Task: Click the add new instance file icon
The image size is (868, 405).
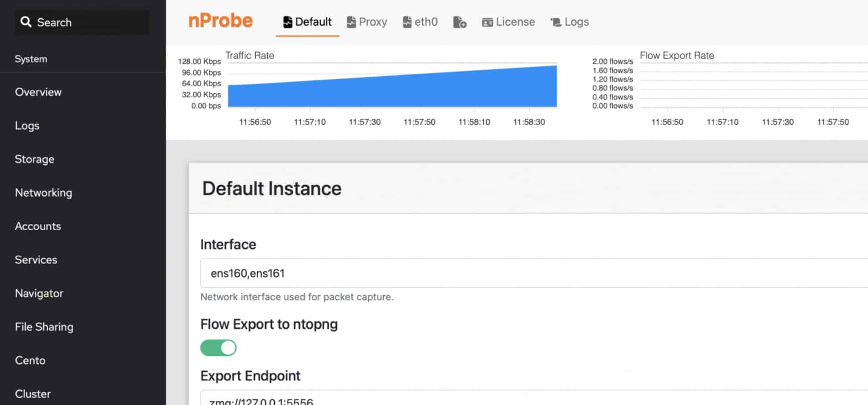Action: [x=460, y=22]
